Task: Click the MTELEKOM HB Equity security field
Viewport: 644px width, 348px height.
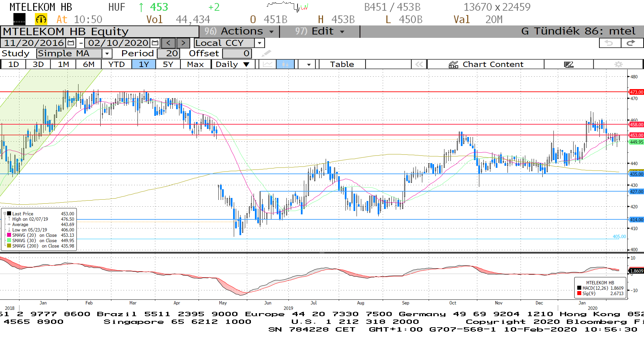Action: point(100,32)
